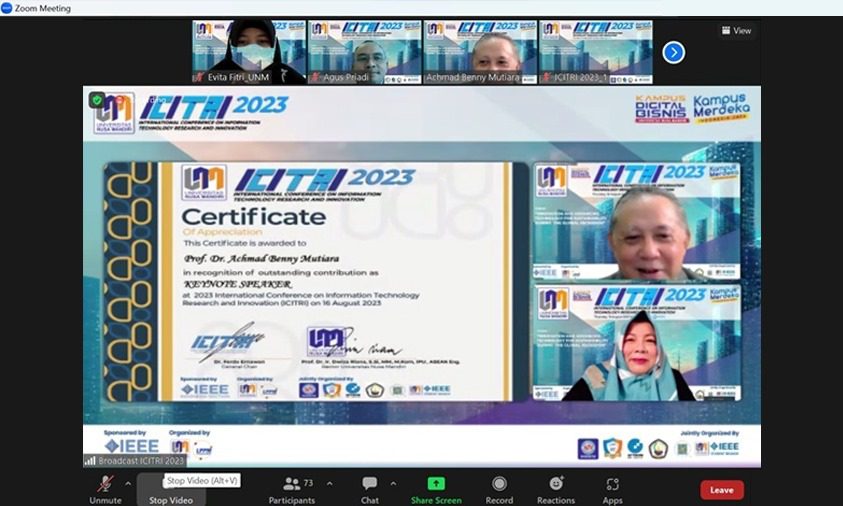Select Agus Priadi video thumbnail
The image size is (843, 506).
[x=365, y=52]
